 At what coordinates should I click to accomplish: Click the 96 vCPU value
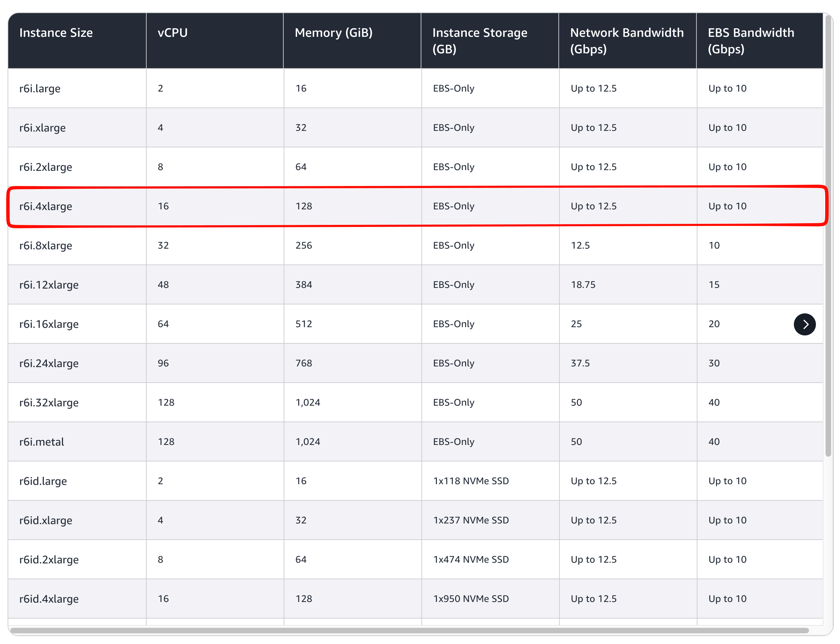pyautogui.click(x=163, y=363)
